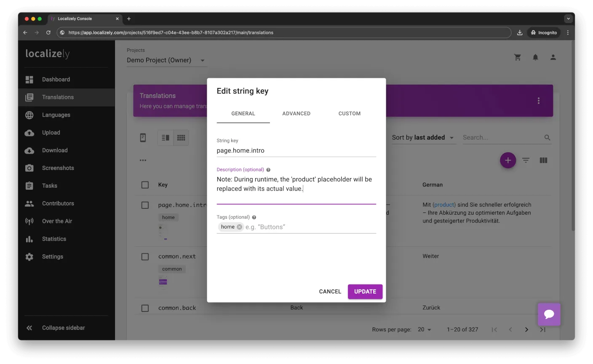The image size is (593, 364).
Task: Select the General tab
Action: [x=243, y=114]
